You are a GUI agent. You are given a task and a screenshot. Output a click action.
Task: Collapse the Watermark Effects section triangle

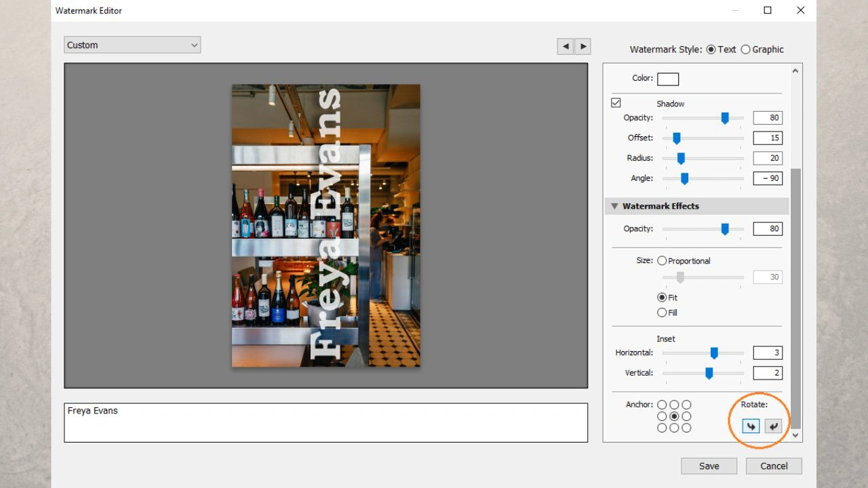coord(614,206)
